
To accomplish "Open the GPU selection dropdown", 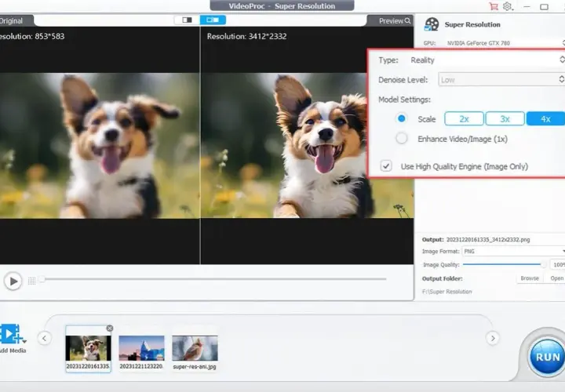I will click(505, 43).
